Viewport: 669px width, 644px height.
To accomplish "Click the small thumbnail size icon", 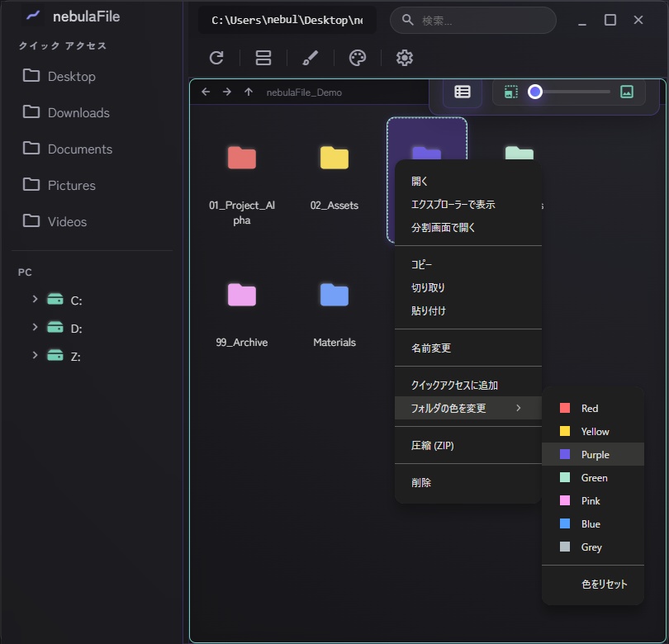I will click(x=510, y=92).
